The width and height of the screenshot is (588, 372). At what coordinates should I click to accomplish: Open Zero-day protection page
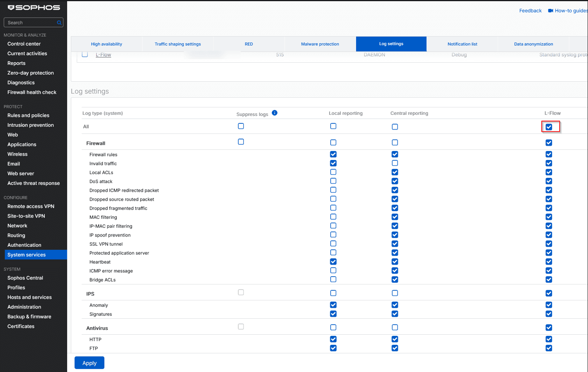31,73
